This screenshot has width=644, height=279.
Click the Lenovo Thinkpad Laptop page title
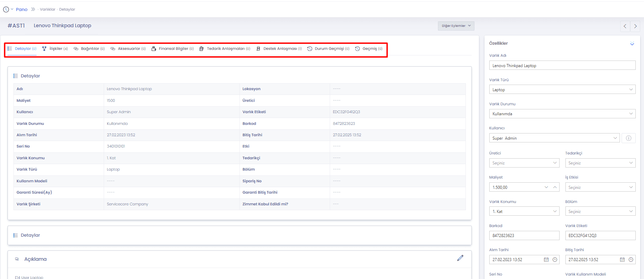(62, 25)
